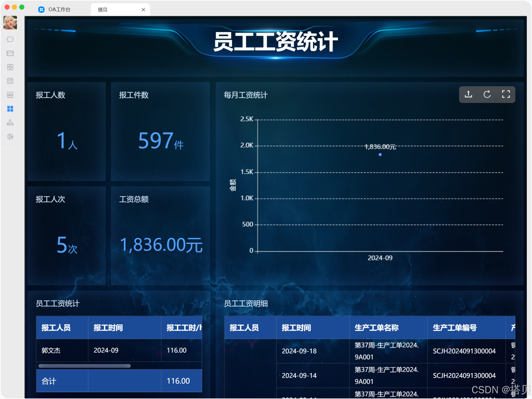Click the 生产工单编号 column header
532x399 pixels.
(x=455, y=328)
